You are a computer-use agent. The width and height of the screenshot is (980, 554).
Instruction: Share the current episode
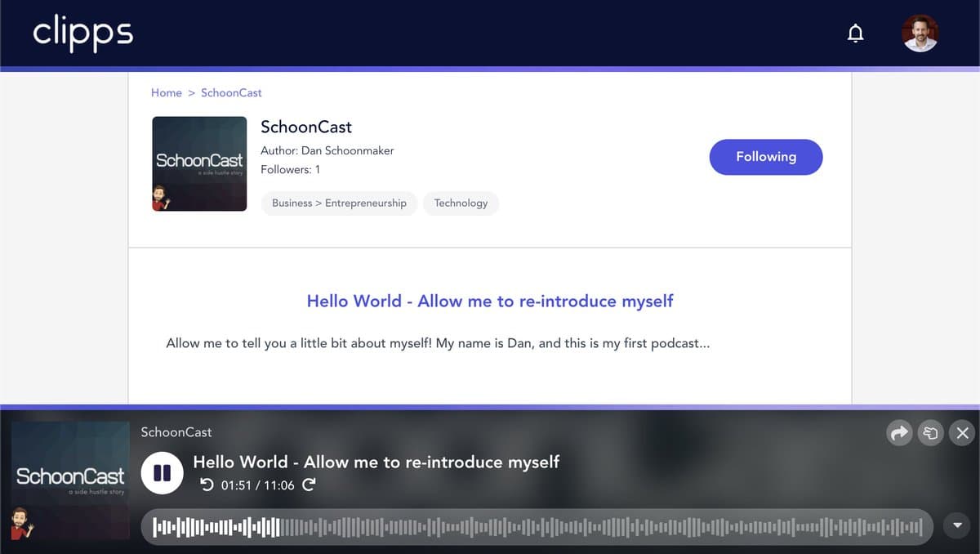[899, 433]
